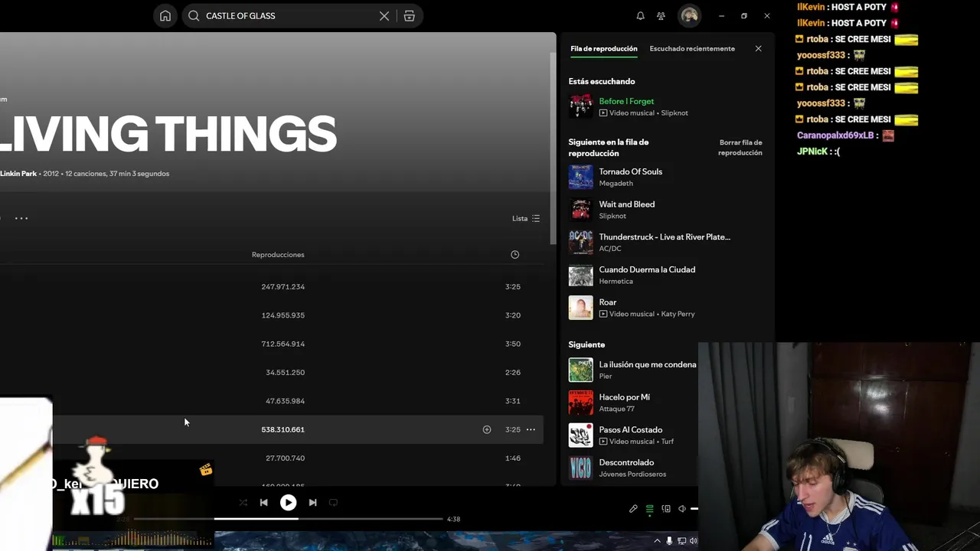Click Cuando Duerma la Ciudad cover thumbnail
This screenshot has width=980, height=551.
coord(580,275)
